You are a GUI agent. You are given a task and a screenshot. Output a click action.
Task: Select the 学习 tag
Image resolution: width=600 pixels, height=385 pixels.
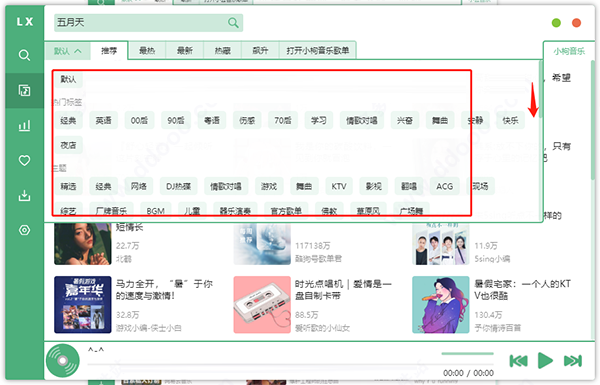click(319, 121)
